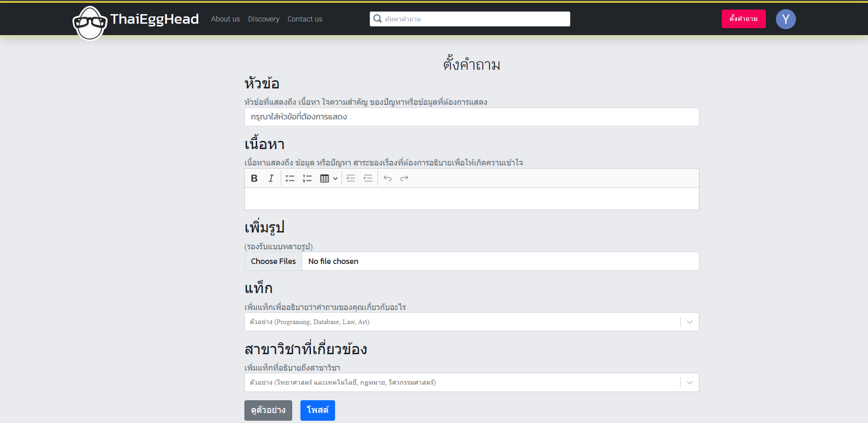Focus the หัวข้อ title input field

(x=471, y=117)
